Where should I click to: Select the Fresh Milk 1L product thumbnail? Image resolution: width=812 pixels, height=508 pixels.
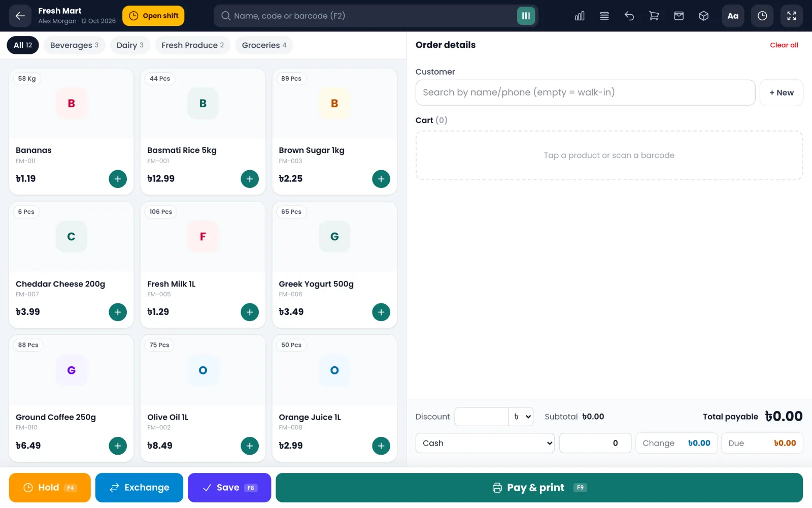click(x=203, y=237)
